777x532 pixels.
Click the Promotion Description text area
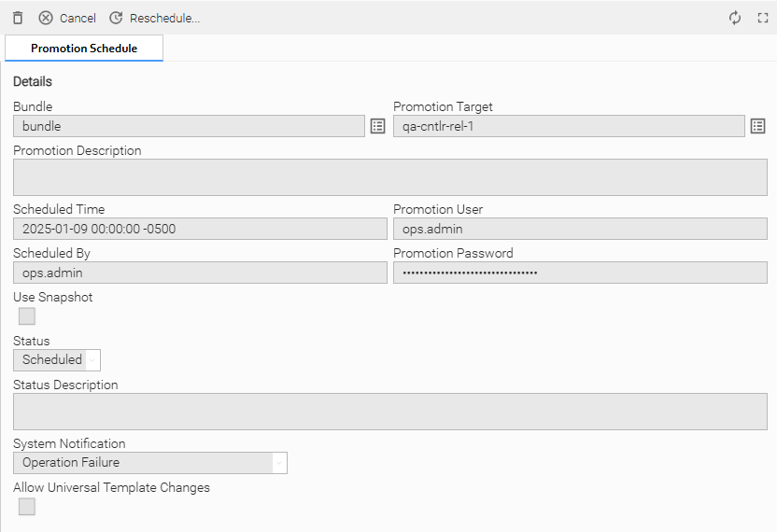389,176
